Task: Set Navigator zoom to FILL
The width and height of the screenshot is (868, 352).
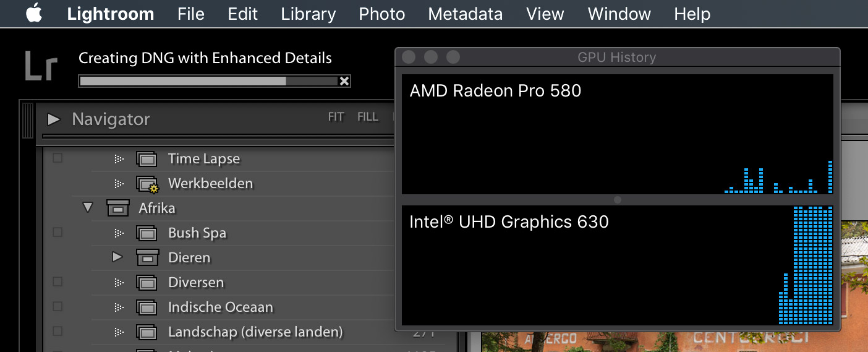Action: [367, 117]
